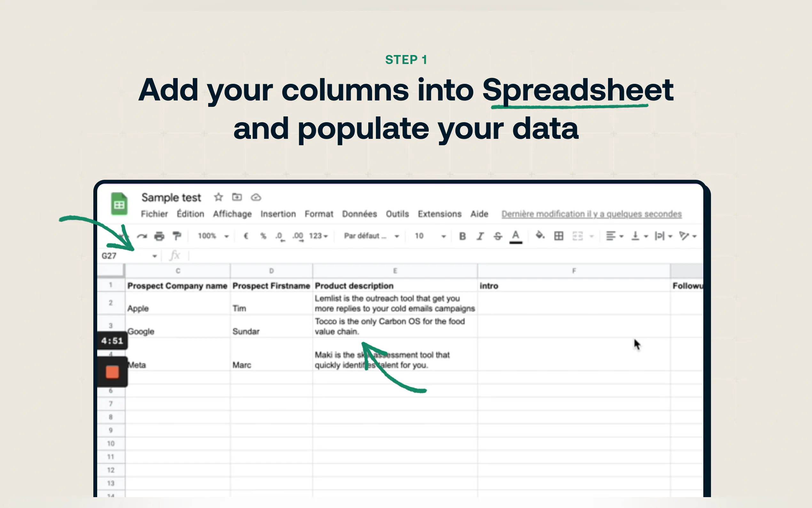Open the text color picker
This screenshot has width=812, height=508.
coord(516,236)
